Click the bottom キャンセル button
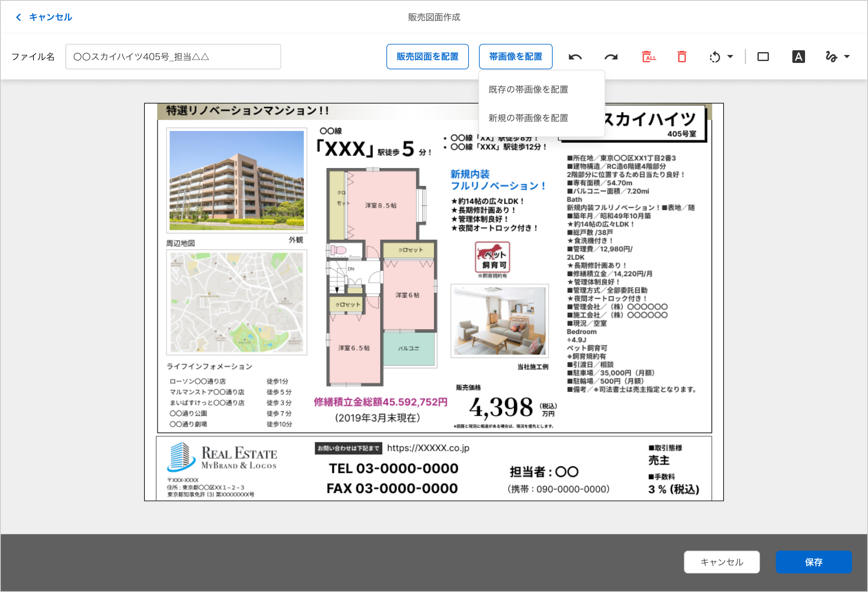The width and height of the screenshot is (868, 592). point(721,562)
